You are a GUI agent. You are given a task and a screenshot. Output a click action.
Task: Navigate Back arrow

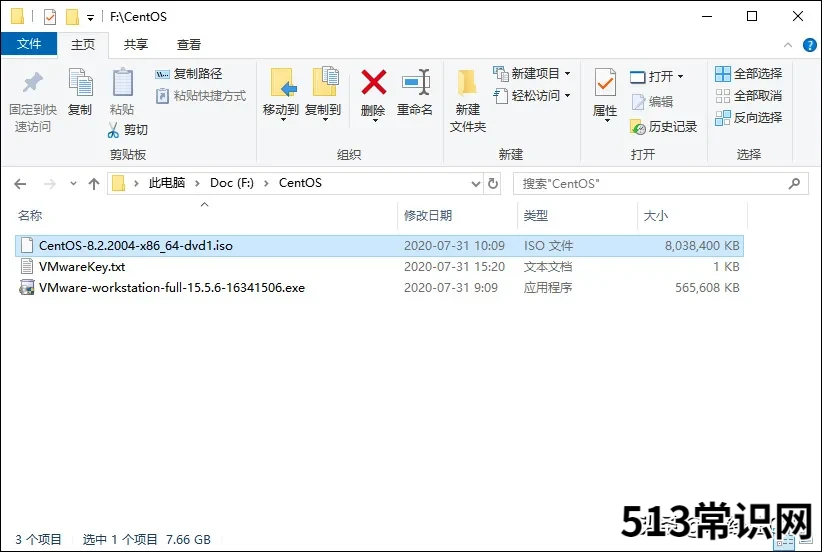coord(20,184)
